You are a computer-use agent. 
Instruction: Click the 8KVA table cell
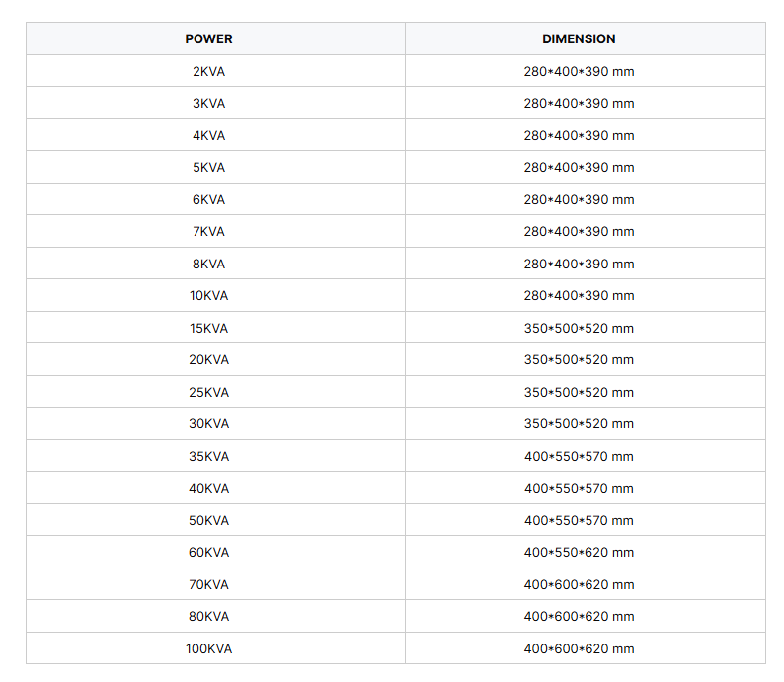pyautogui.click(x=208, y=264)
